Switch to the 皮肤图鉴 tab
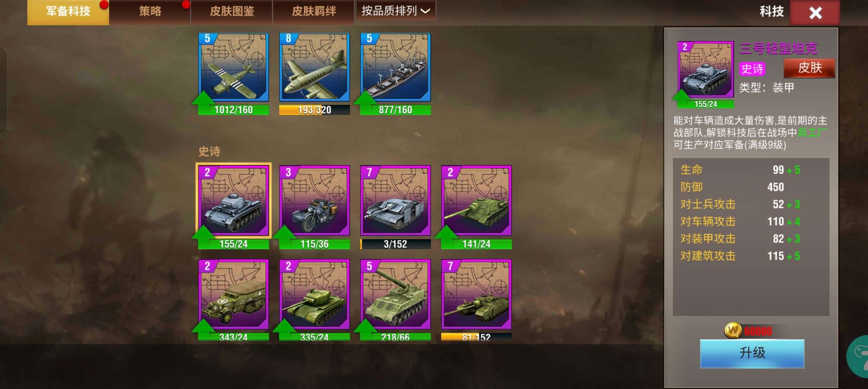868x389 pixels. pos(232,12)
